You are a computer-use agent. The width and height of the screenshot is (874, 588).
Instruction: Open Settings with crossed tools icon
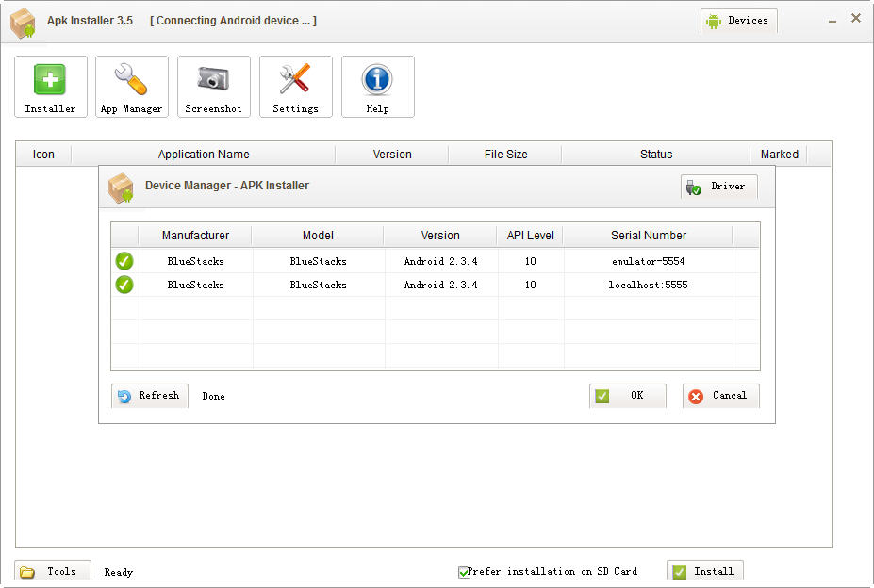tap(295, 86)
